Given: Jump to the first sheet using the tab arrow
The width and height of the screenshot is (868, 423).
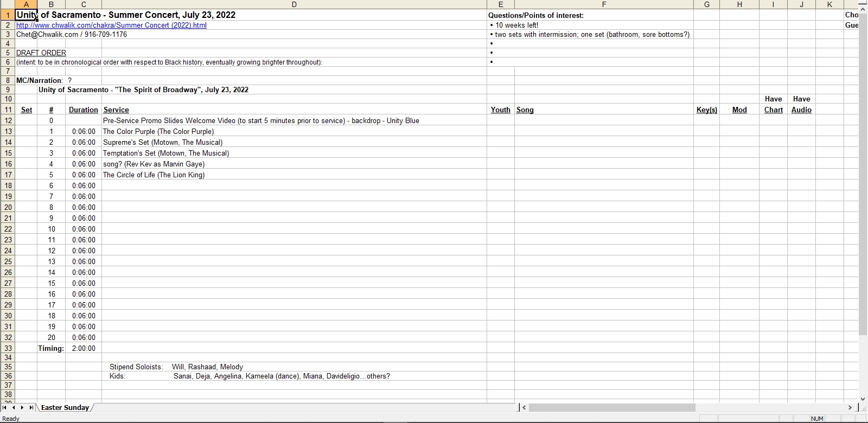Looking at the screenshot, I should tap(5, 407).
